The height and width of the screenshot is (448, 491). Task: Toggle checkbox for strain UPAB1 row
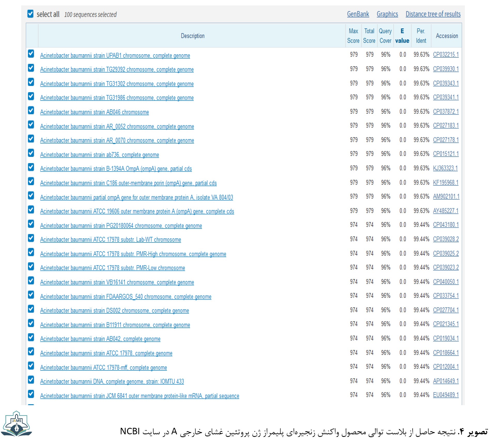(x=31, y=54)
